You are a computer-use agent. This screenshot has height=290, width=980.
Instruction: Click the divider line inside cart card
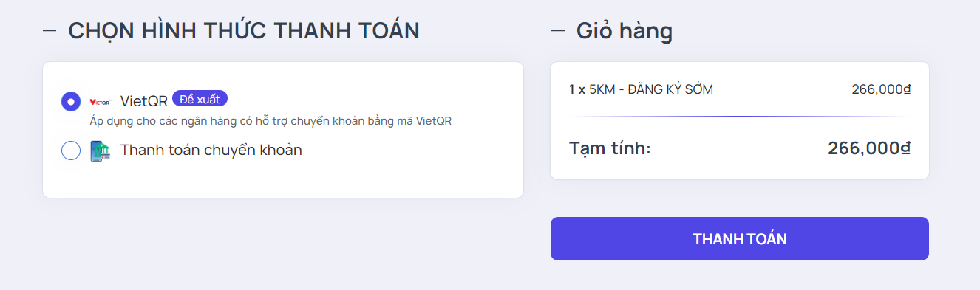(739, 116)
